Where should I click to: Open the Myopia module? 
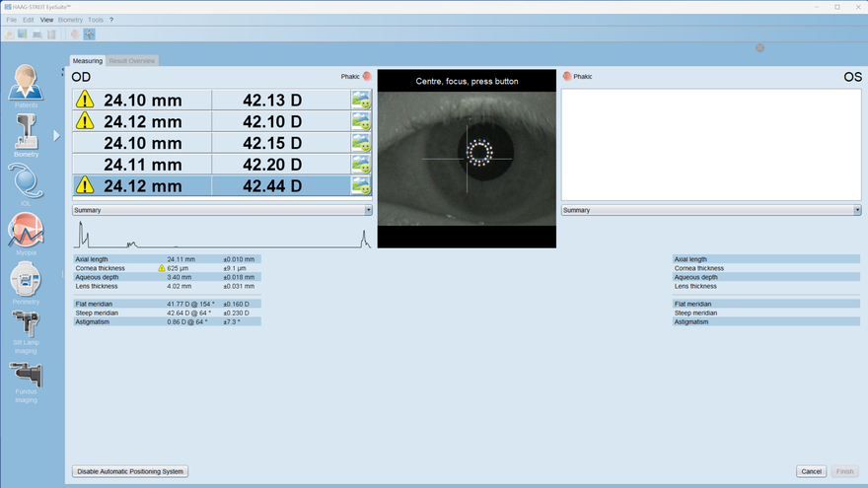pyautogui.click(x=26, y=234)
